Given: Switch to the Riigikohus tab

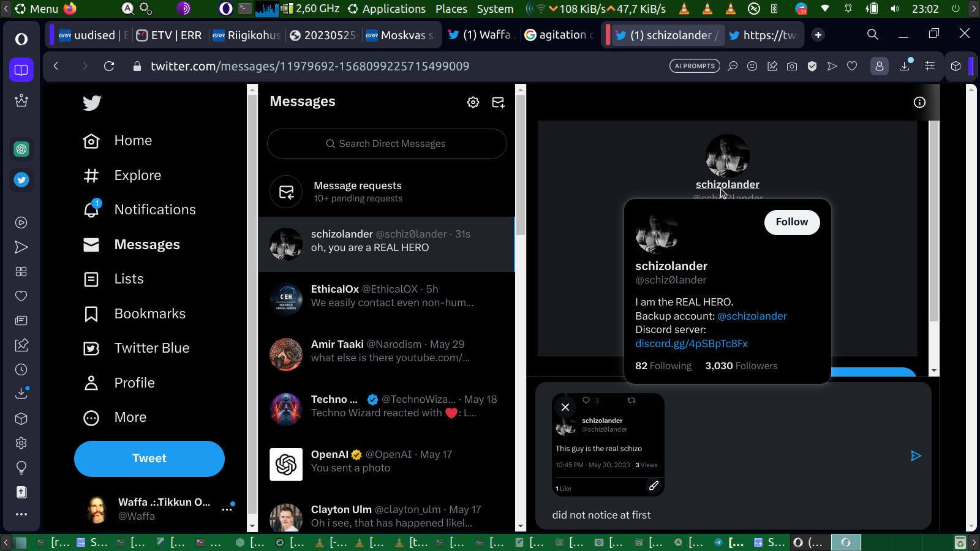Looking at the screenshot, I should [246, 35].
